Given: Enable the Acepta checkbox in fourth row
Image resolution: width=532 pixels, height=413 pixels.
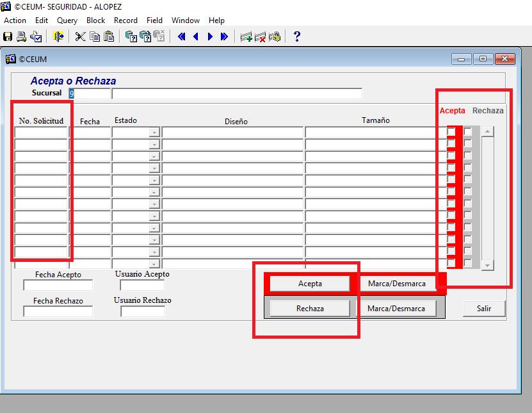Looking at the screenshot, I should coord(451,167).
